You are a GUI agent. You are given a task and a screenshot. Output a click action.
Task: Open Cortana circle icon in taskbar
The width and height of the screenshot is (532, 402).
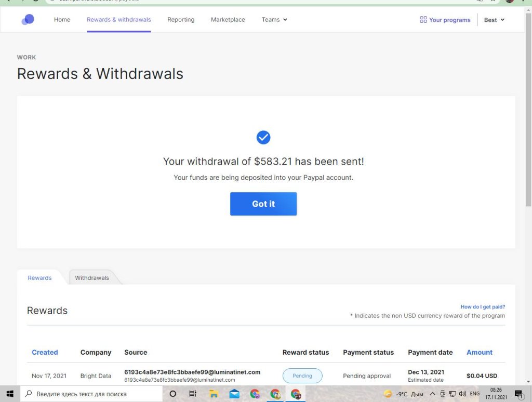click(172, 394)
